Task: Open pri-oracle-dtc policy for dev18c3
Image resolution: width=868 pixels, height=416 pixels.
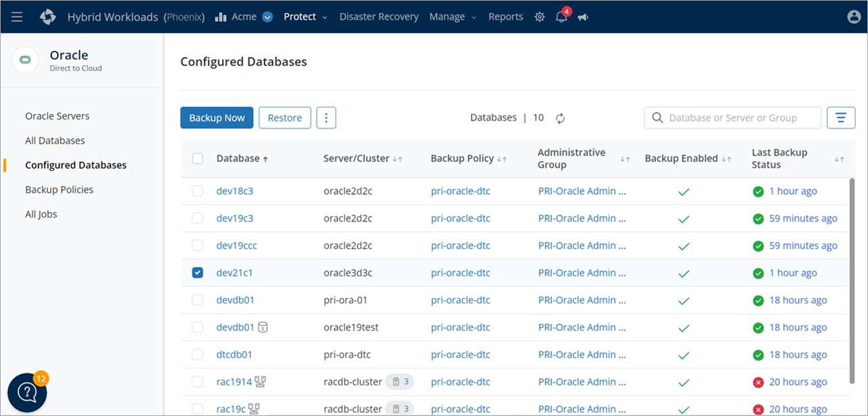Action: tap(460, 191)
